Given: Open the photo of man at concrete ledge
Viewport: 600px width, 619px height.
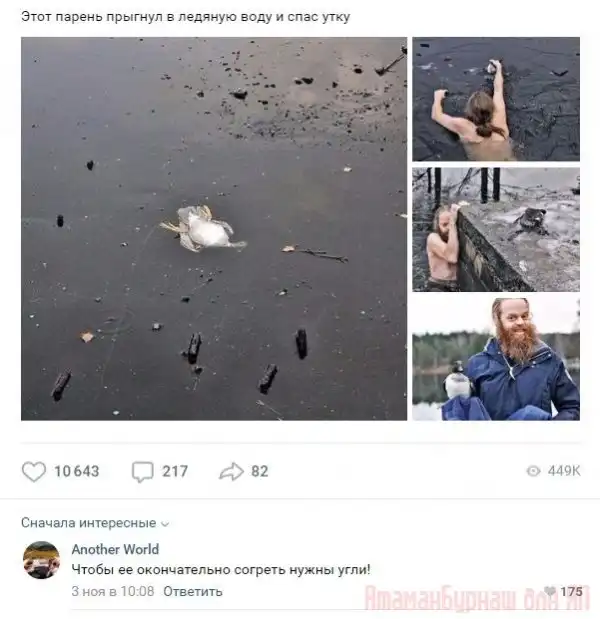Looking at the screenshot, I should coord(496,230).
